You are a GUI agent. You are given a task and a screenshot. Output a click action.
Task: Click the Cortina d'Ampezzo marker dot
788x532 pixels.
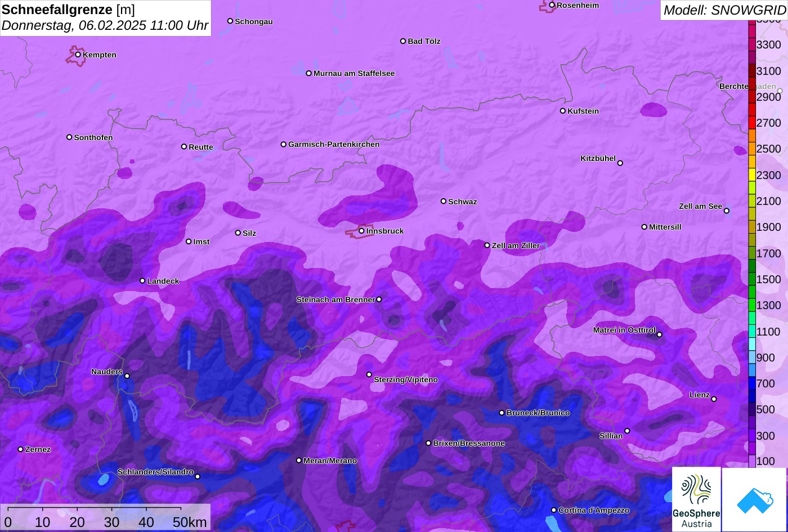[554, 510]
